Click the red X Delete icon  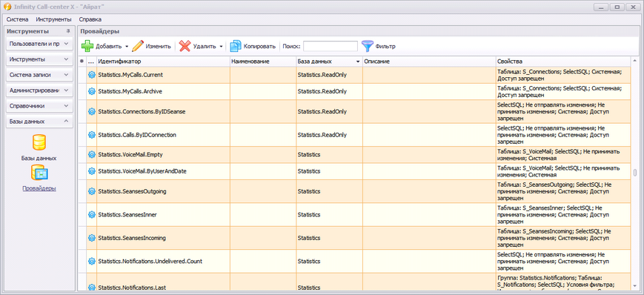point(185,46)
